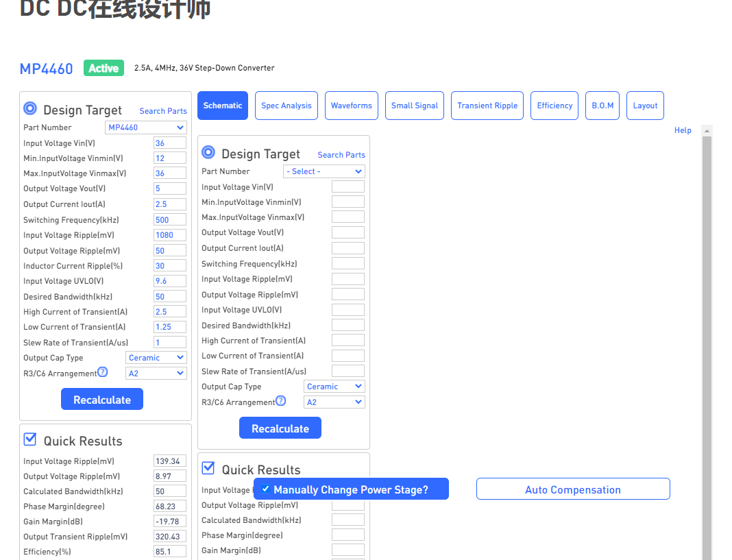Click the Max.InputVoltage Vinmax(V) field containing 36

[x=170, y=173]
